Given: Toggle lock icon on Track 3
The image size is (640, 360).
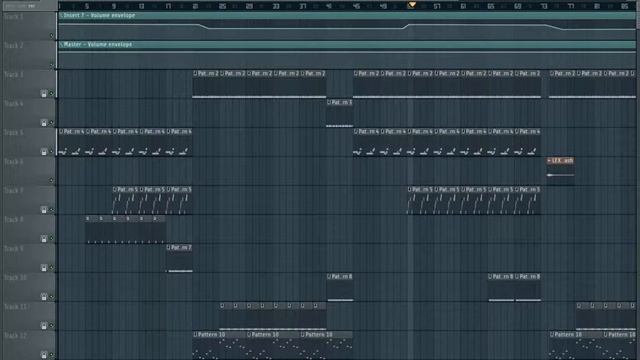Looking at the screenshot, I should click(44, 94).
